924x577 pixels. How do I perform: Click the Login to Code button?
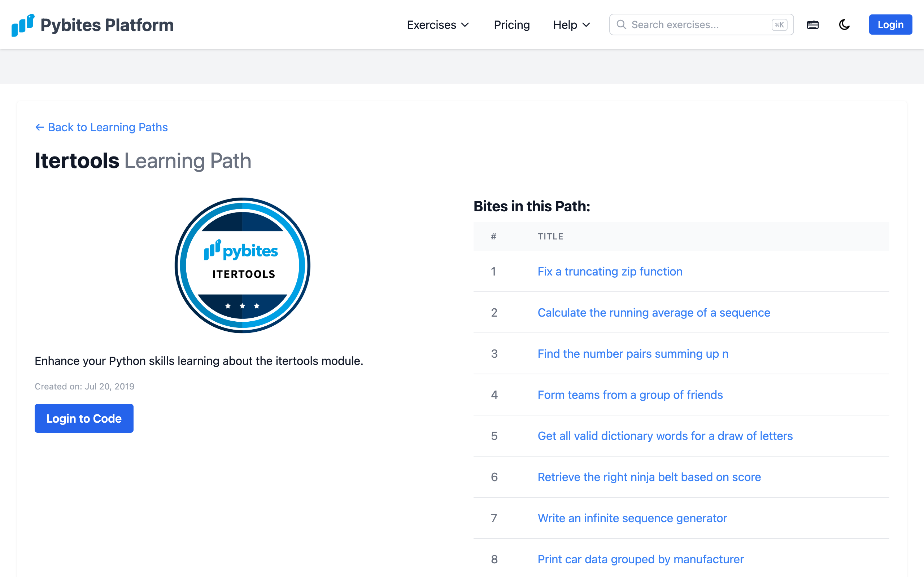(84, 418)
